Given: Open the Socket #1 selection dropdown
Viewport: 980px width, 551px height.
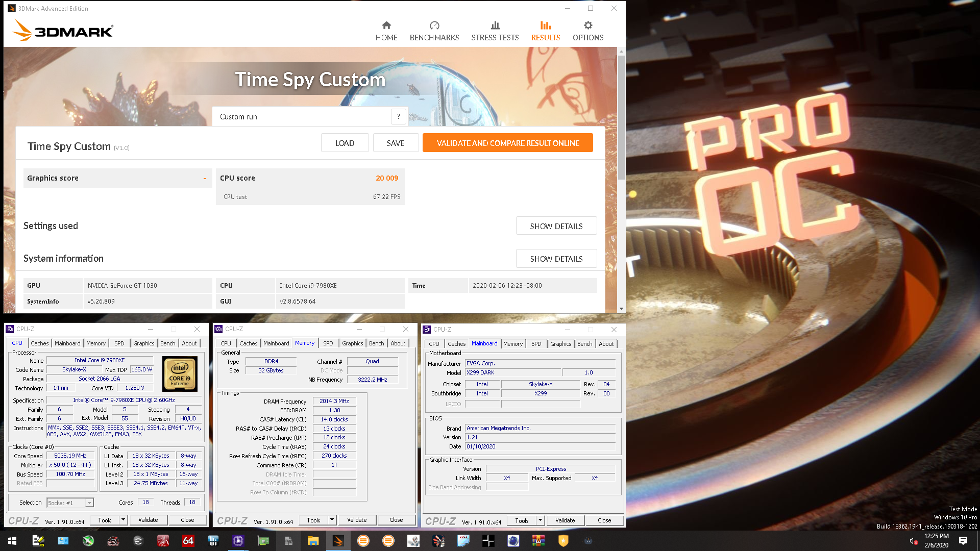Looking at the screenshot, I should pos(70,503).
